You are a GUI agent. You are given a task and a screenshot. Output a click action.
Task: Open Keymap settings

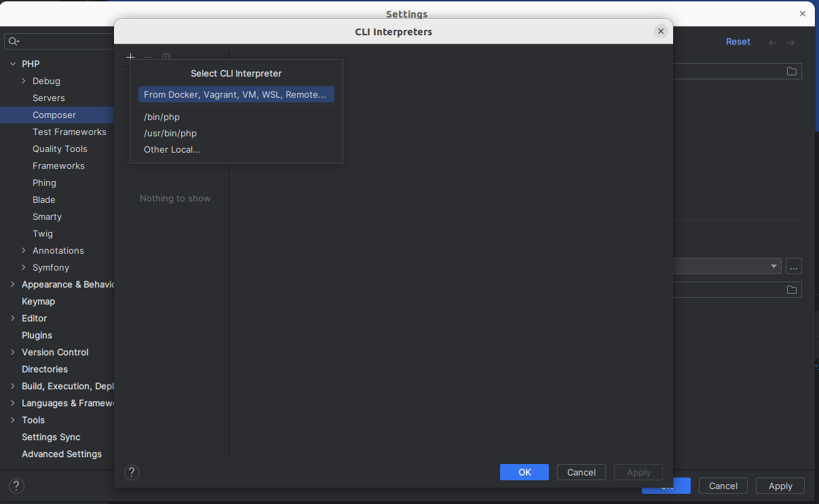click(x=38, y=301)
